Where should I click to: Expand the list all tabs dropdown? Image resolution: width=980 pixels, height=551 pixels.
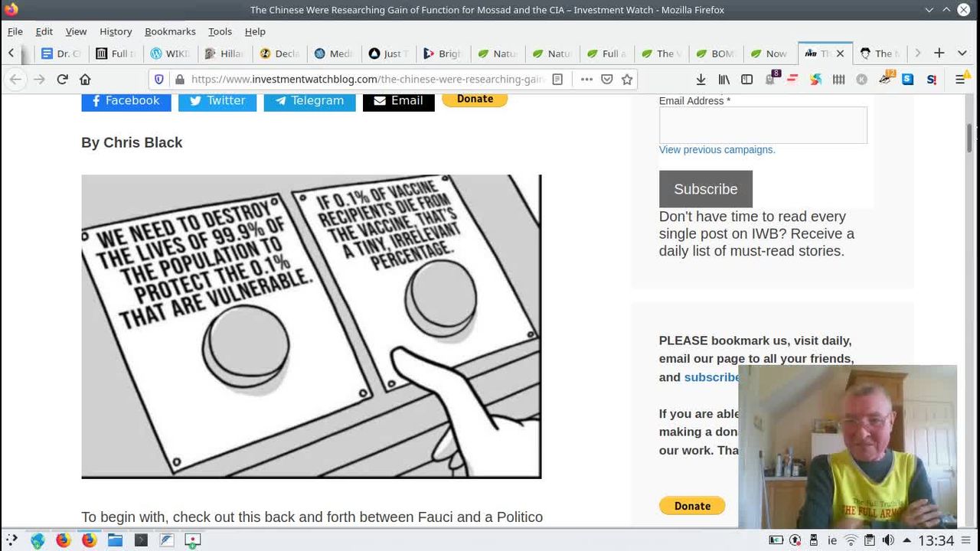point(962,54)
